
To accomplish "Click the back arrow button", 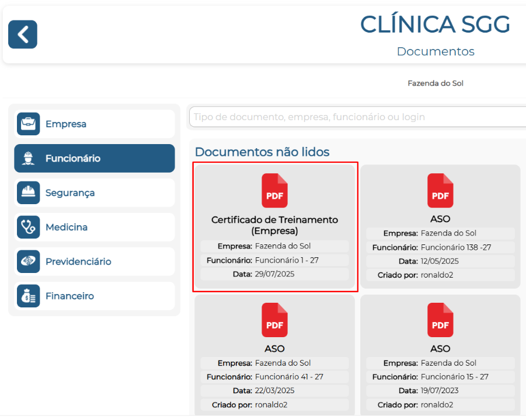I will tap(23, 34).
